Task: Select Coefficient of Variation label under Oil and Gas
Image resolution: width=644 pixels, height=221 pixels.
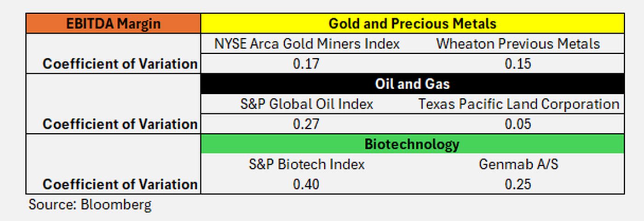Action: coord(120,124)
